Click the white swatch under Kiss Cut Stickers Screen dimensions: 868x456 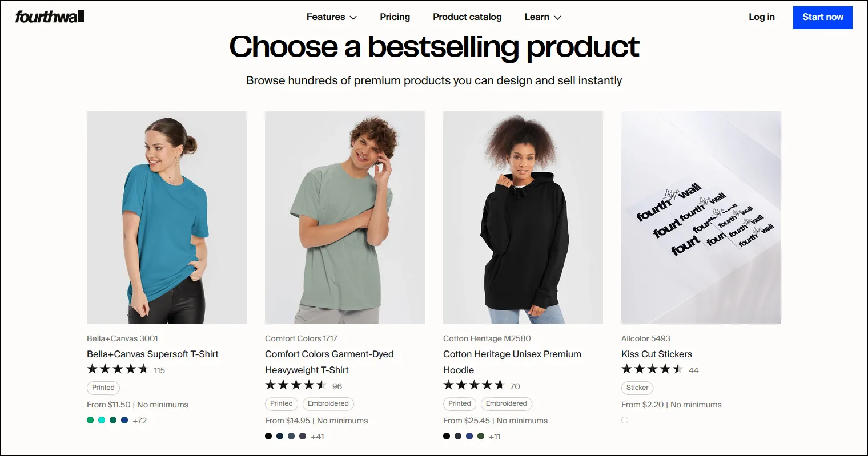625,420
